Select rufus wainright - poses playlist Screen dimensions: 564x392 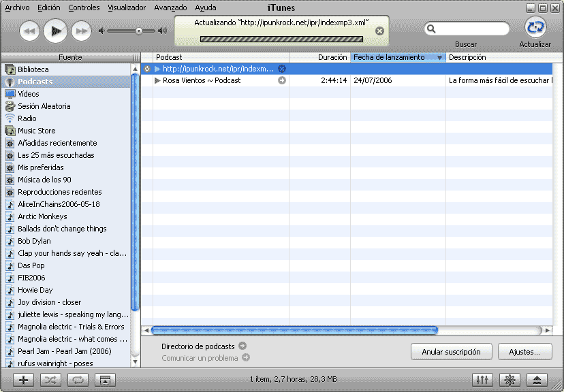pos(67,363)
